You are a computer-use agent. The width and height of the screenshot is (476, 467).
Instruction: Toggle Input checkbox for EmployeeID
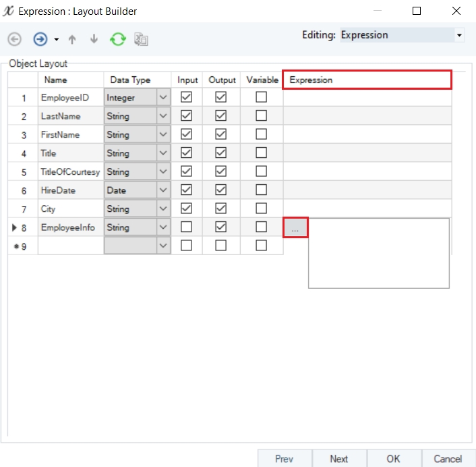pos(186,97)
